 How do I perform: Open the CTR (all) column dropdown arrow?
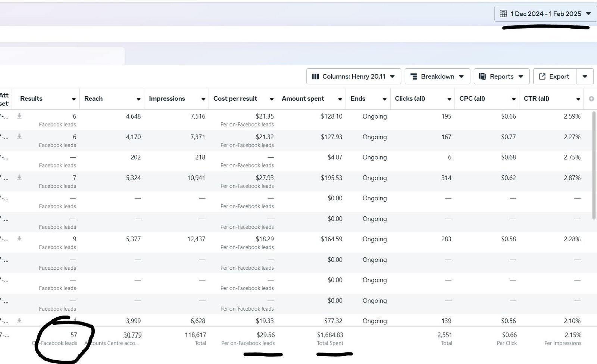point(578,99)
